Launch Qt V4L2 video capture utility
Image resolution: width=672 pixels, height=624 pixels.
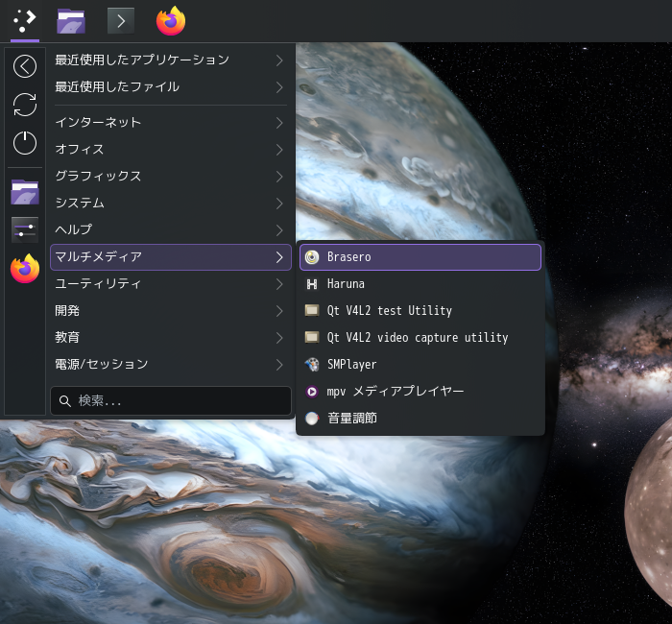[420, 338]
